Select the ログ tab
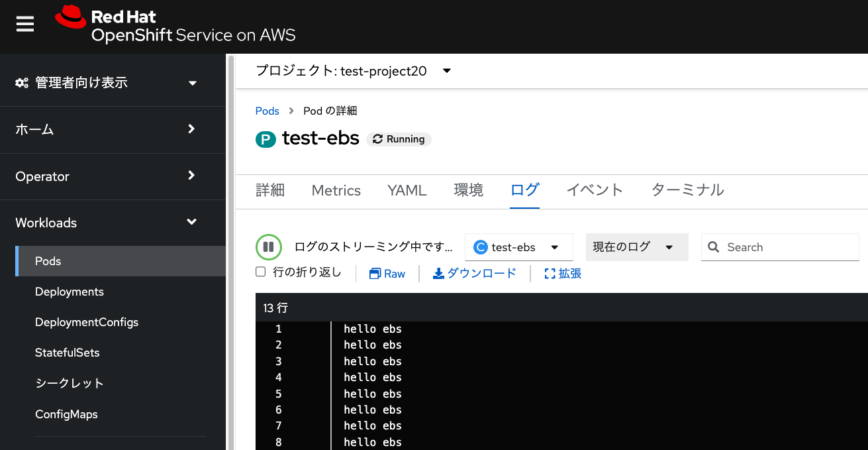The image size is (868, 450). (x=525, y=190)
